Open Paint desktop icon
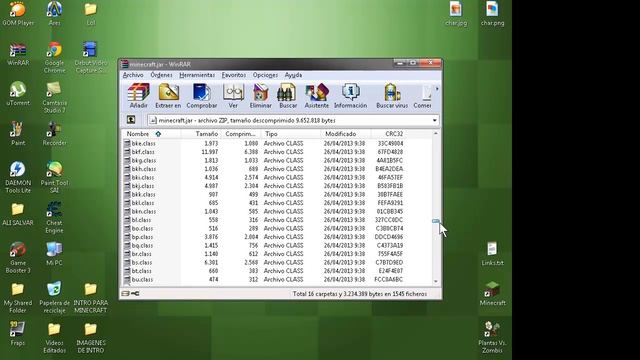The image size is (640, 360). [x=18, y=133]
